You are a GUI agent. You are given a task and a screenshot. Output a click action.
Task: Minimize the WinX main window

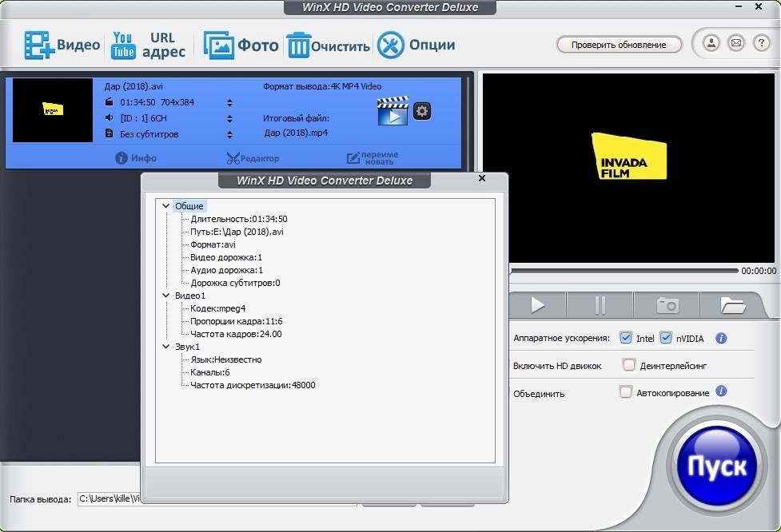click(x=739, y=6)
